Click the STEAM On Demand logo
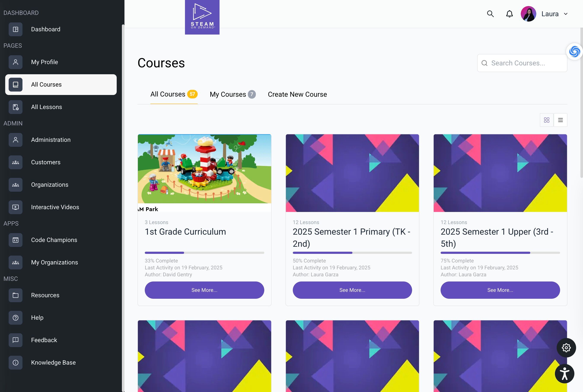583x392 pixels. pos(202,17)
